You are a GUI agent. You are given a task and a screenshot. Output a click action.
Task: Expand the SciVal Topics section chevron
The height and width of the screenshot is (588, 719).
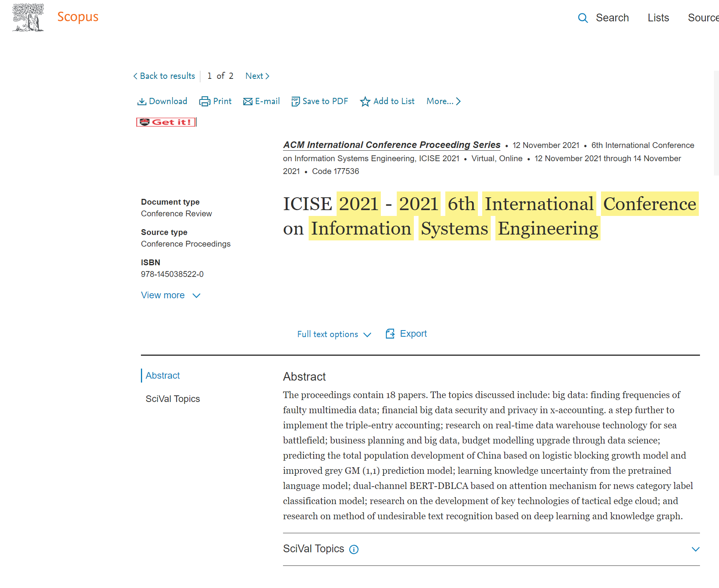[695, 549]
